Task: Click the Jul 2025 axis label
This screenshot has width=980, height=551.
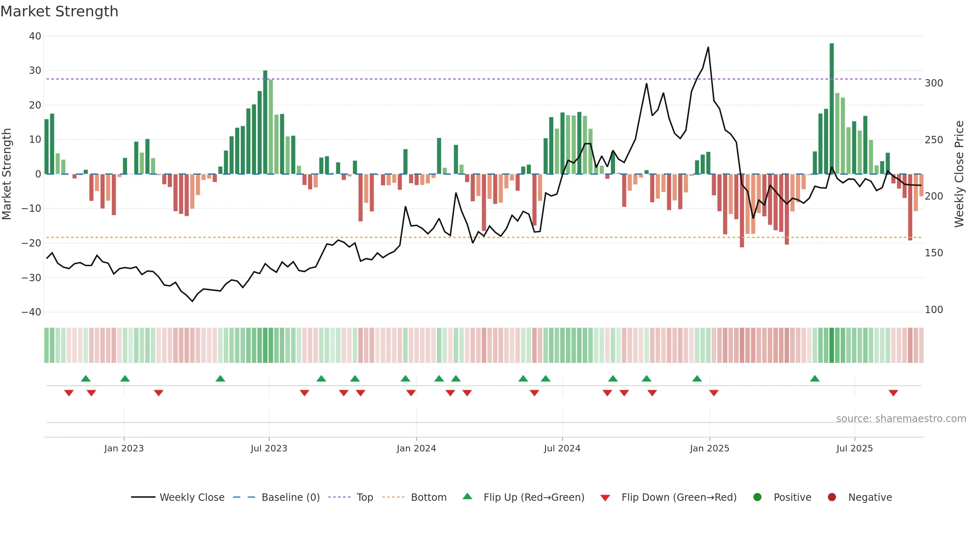Action: [x=855, y=448]
